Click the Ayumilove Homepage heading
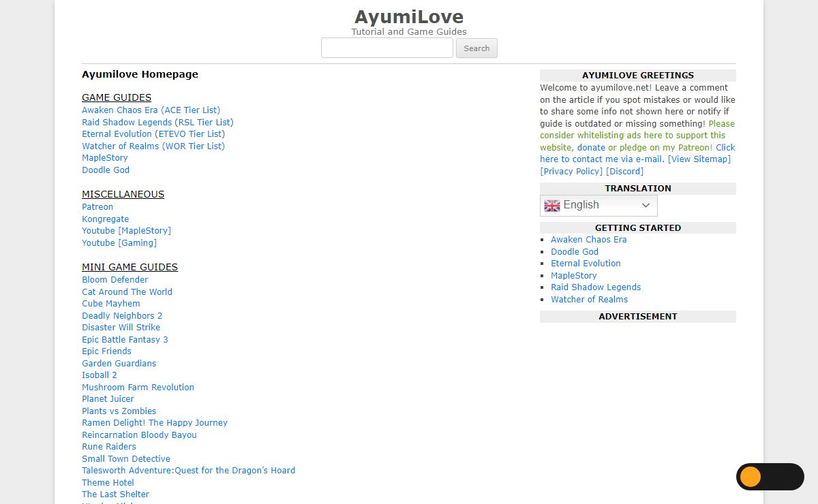The image size is (818, 504). [140, 74]
